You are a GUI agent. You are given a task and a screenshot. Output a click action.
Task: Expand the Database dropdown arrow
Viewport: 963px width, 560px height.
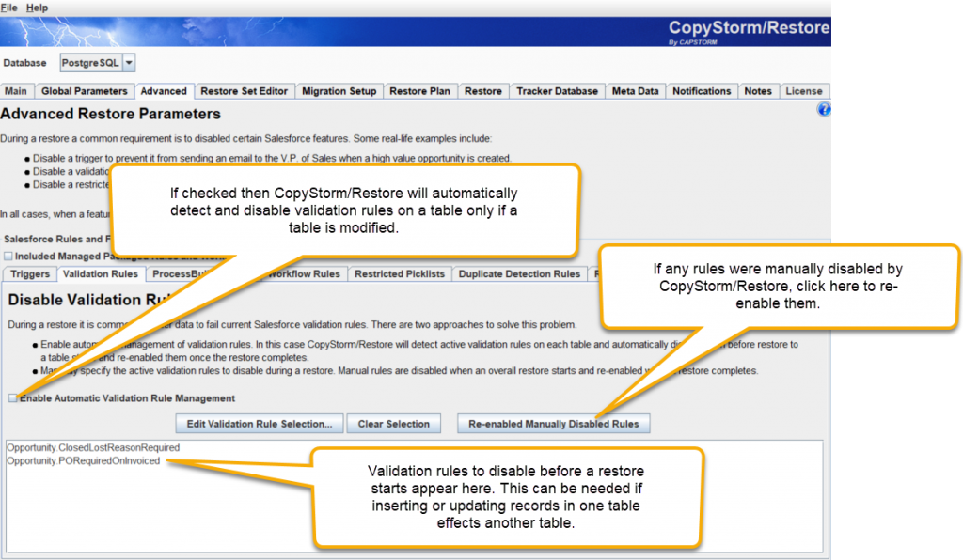129,63
